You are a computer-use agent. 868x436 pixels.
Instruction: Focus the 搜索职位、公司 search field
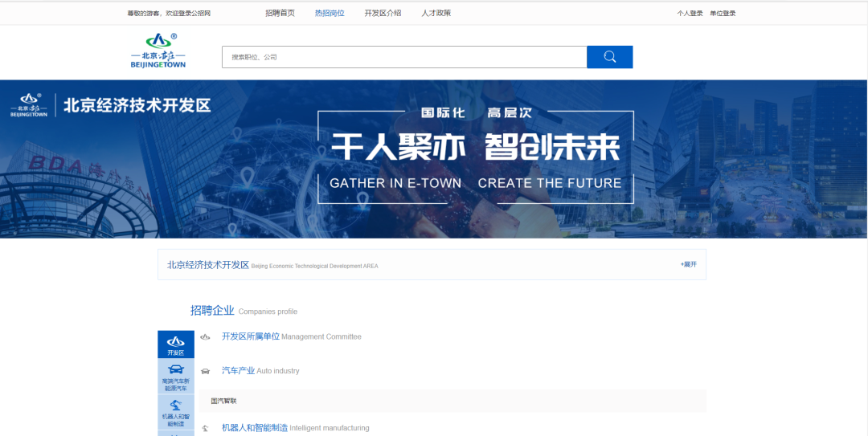404,57
